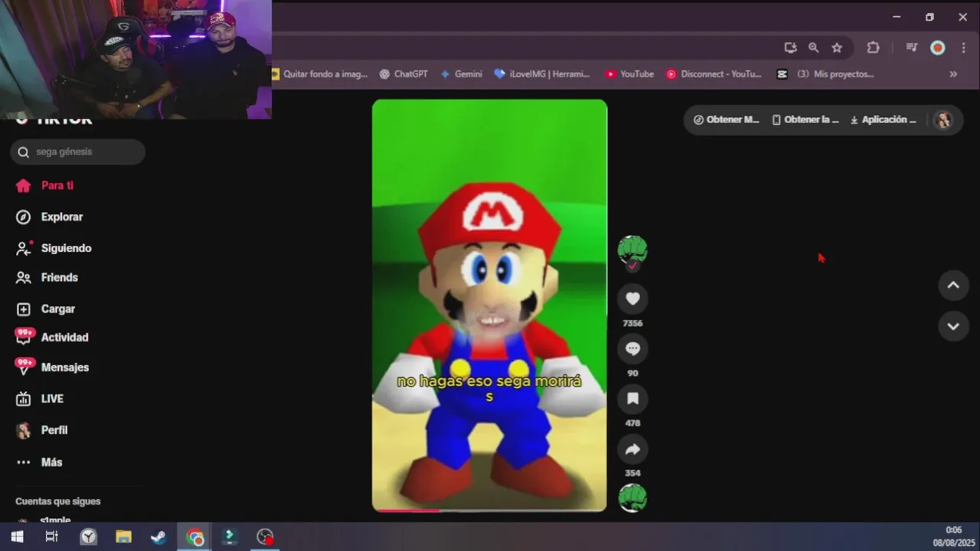Open profile avatar in top-right pill

click(x=943, y=119)
